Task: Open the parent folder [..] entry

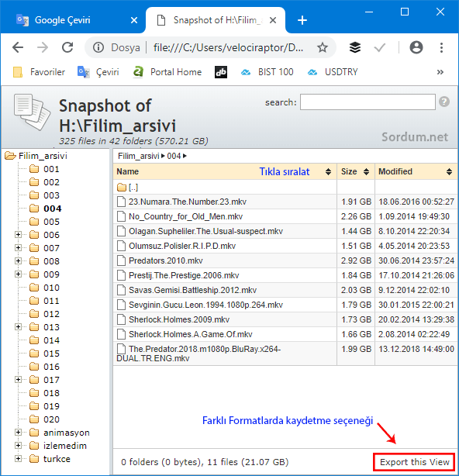Action: click(127, 187)
